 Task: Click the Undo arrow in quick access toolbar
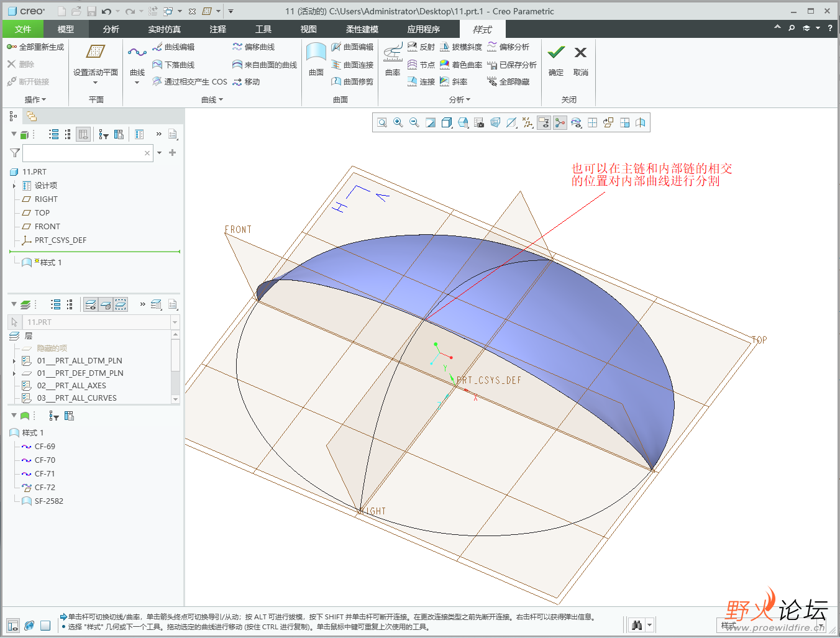click(107, 11)
